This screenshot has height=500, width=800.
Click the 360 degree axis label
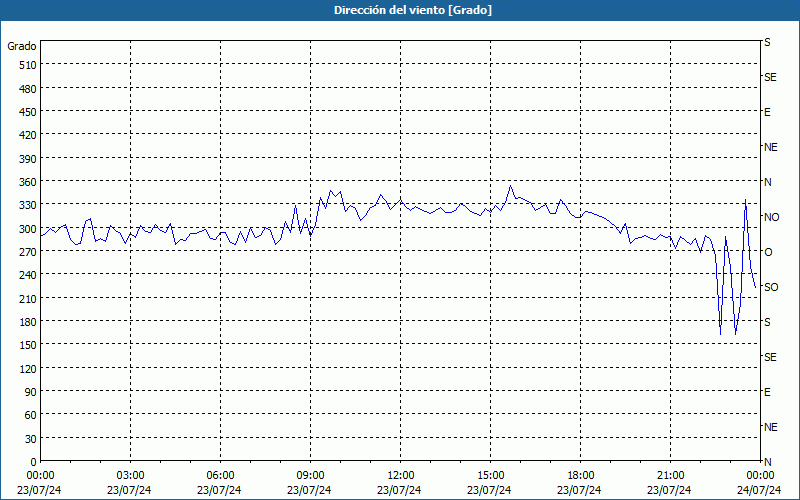point(29,182)
